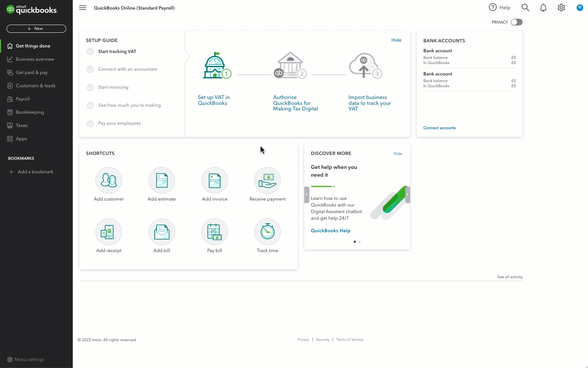Screen dimensions: 588x368
Task: Click the Menu settings gear icon
Action: coord(10,360)
